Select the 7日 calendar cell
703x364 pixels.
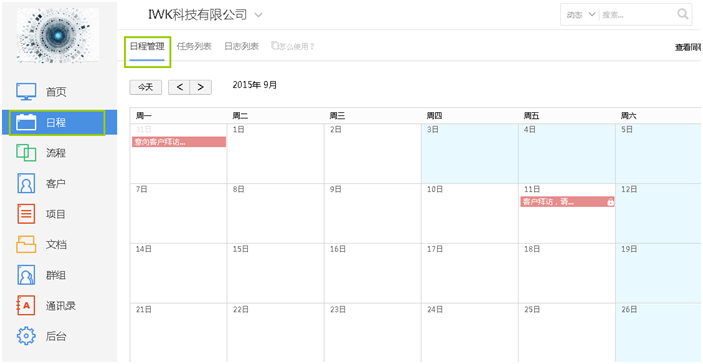(x=178, y=213)
